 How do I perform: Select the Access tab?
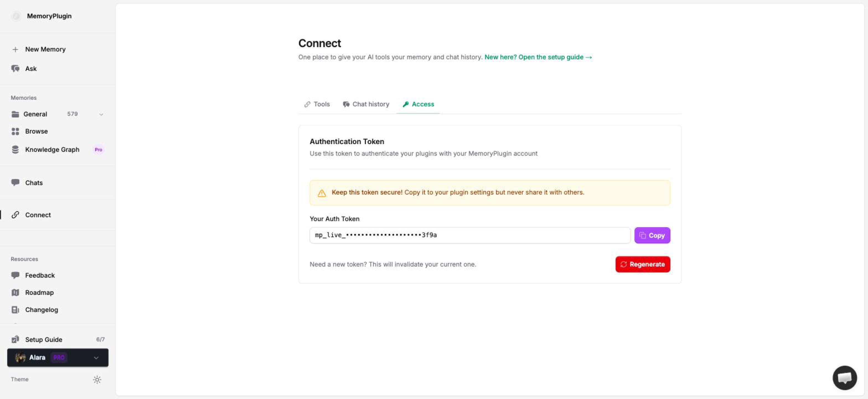click(418, 104)
